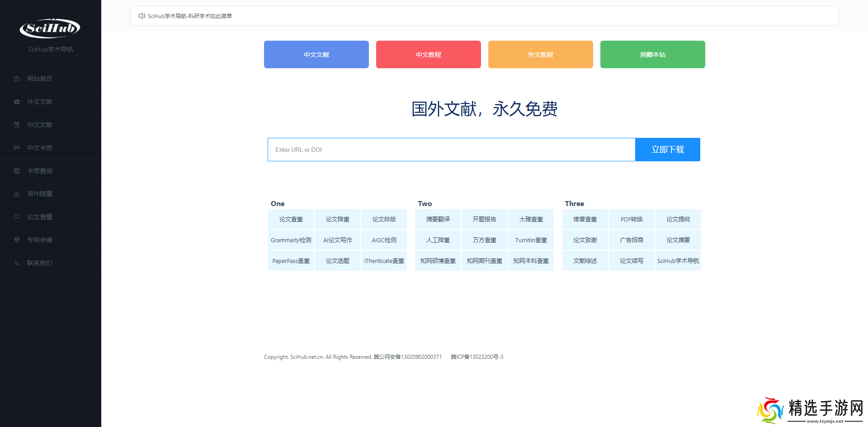Click the SciHub logo in sidebar
The width and height of the screenshot is (868, 427).
[x=50, y=28]
